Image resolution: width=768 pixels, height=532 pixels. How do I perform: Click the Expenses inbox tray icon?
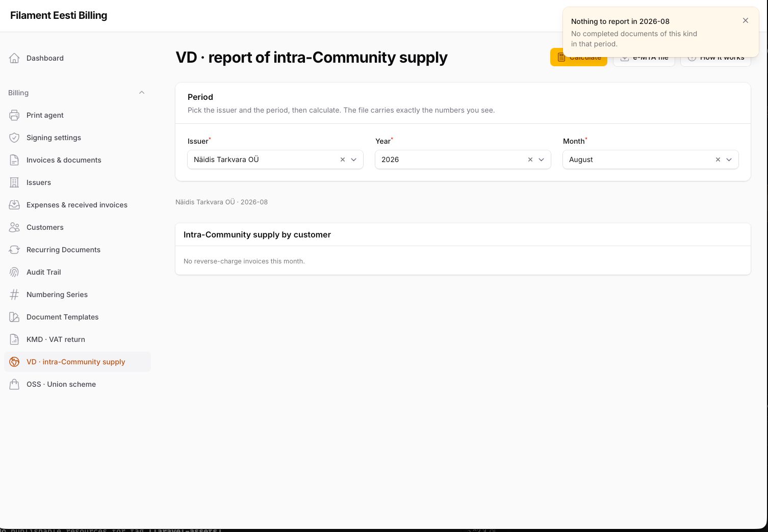coord(14,205)
